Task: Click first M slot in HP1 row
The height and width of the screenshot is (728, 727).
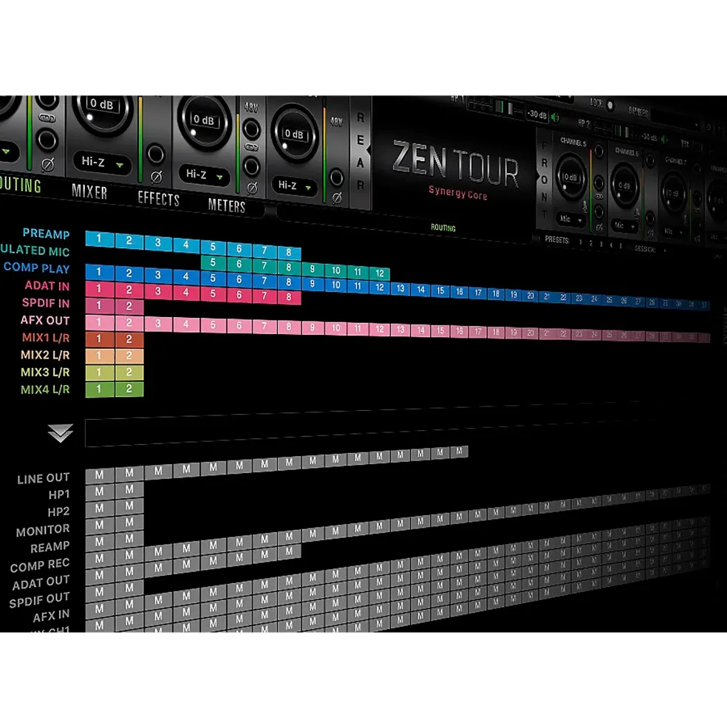Action: [99, 491]
